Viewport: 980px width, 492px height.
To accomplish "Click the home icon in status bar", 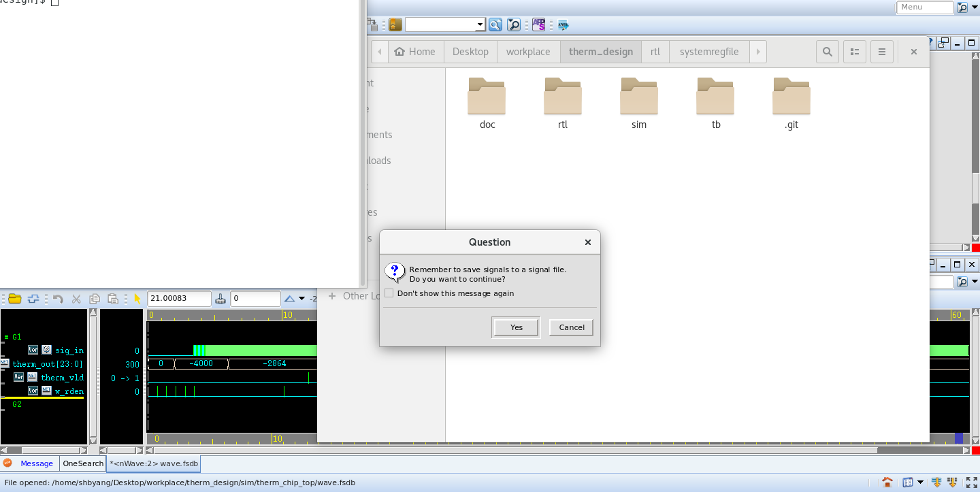I will click(887, 482).
